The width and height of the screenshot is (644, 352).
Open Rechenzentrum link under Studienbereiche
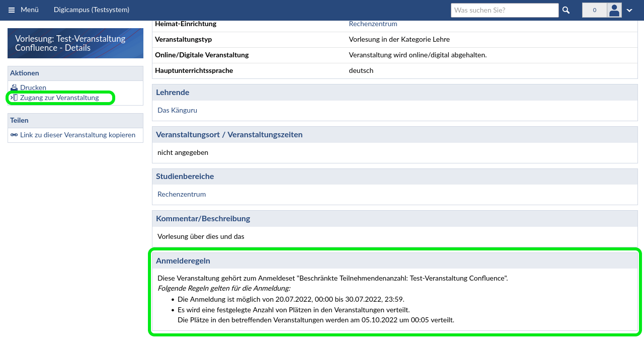click(x=182, y=194)
